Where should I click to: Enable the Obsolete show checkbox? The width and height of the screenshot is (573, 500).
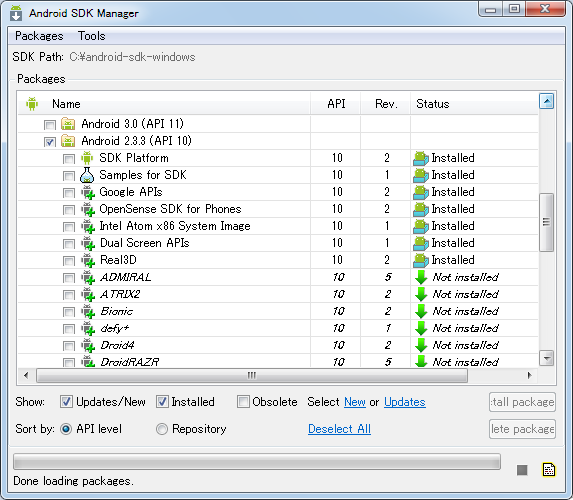pos(243,402)
